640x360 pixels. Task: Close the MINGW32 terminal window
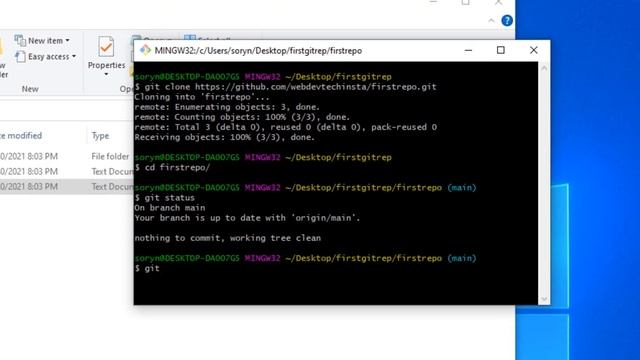pos(533,50)
